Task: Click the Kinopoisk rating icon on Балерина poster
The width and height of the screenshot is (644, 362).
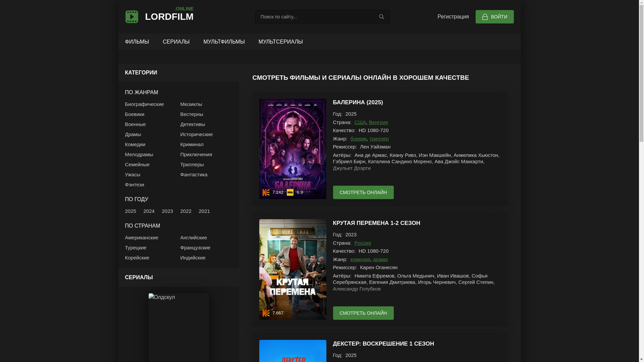Action: [x=266, y=192]
